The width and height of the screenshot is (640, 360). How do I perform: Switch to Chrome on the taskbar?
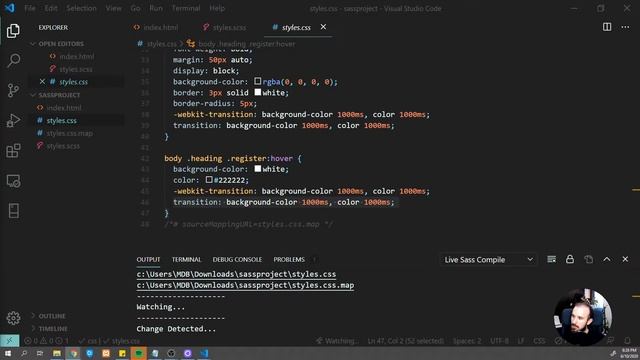pos(73,353)
